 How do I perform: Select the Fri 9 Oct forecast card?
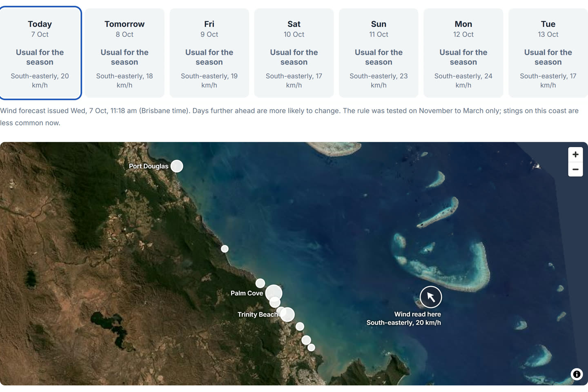(x=209, y=53)
